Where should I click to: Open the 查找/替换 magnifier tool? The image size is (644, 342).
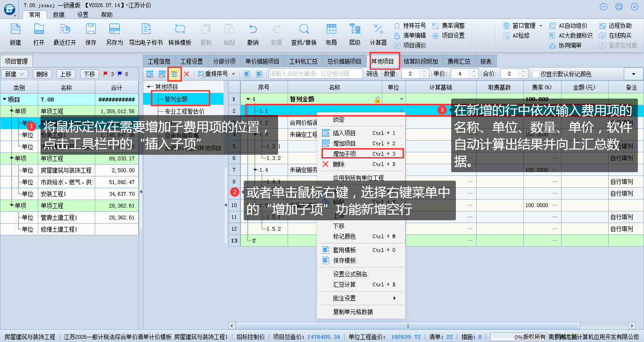click(x=304, y=29)
